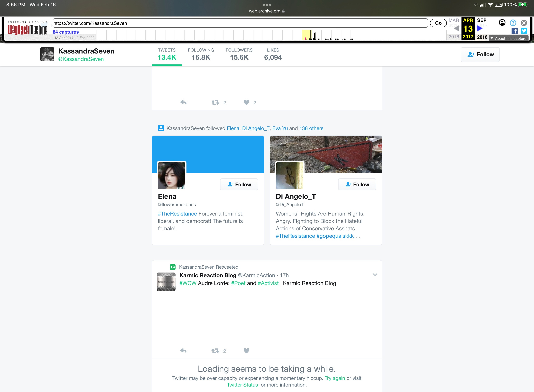Open the 84 captures link

(65, 32)
